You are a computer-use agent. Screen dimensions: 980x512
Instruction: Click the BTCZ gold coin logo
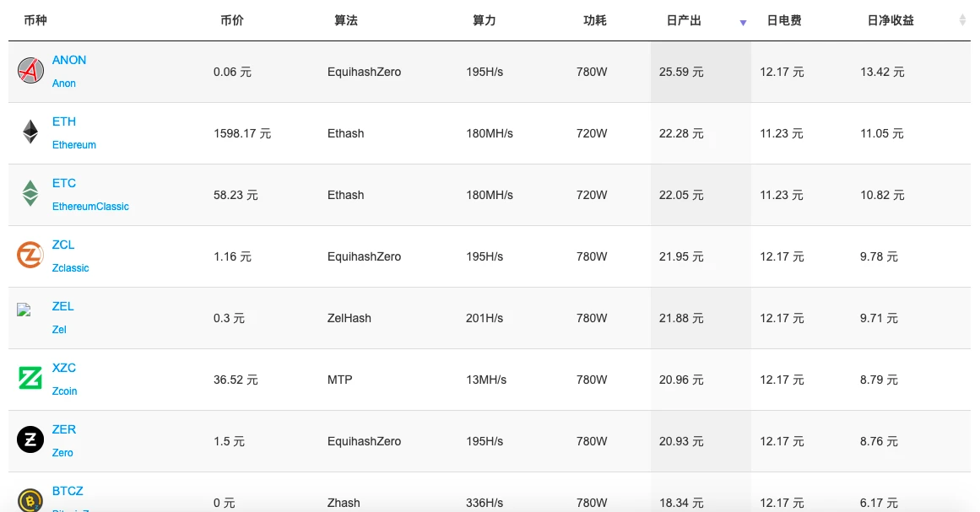point(30,500)
